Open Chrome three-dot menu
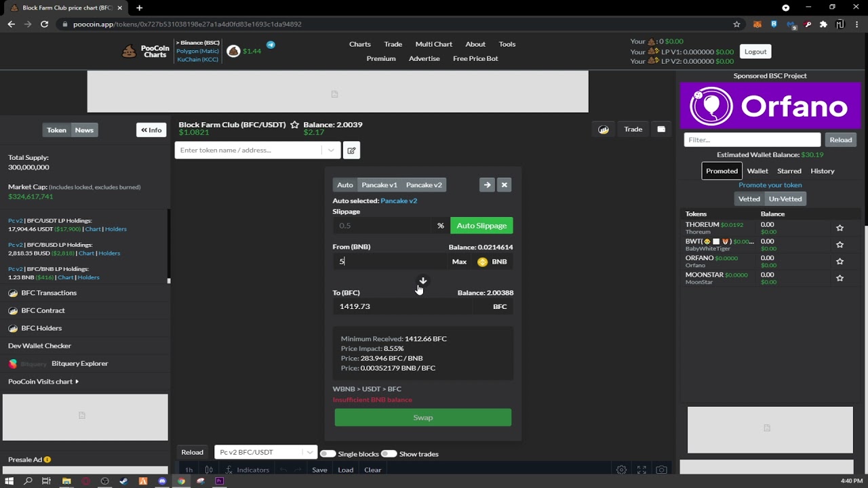 tap(857, 24)
